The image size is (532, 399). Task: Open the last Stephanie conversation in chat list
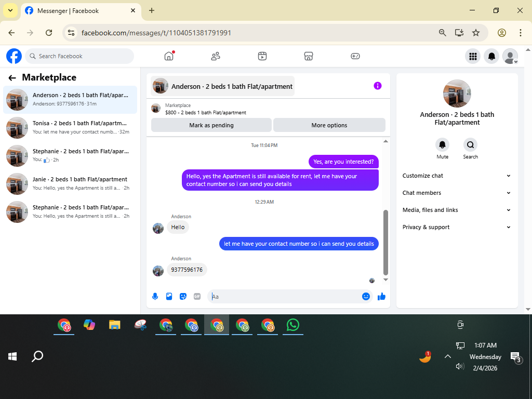[70, 212]
